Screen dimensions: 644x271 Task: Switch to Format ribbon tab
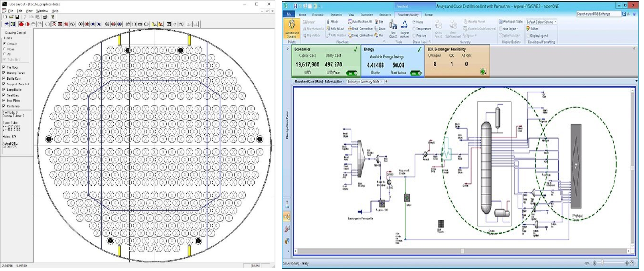pos(429,15)
